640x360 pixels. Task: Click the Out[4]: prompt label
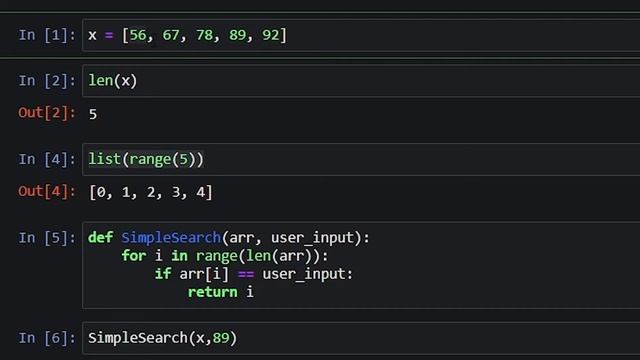coord(47,191)
